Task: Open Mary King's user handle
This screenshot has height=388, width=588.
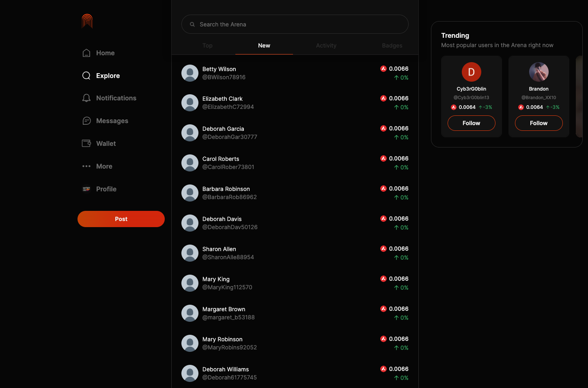Action: pyautogui.click(x=227, y=287)
